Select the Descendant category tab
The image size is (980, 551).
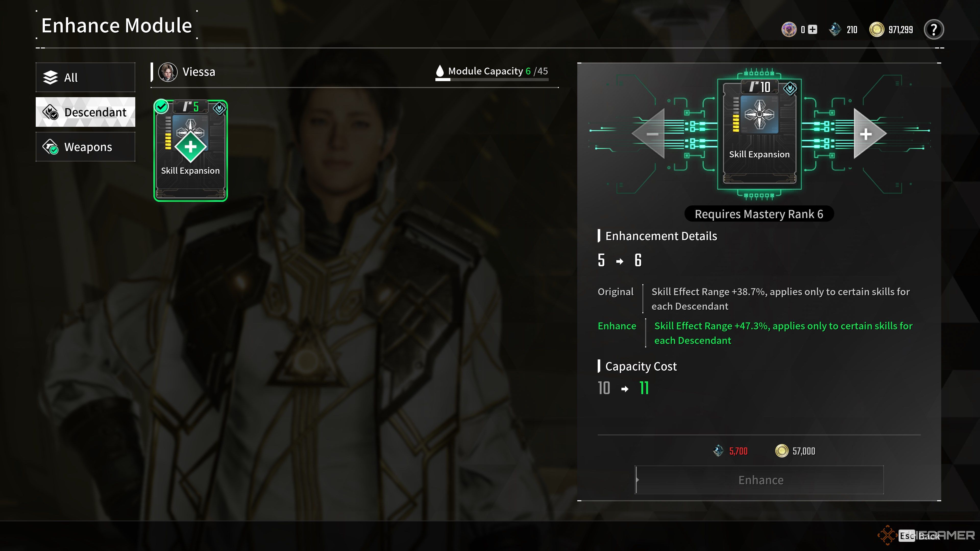[85, 112]
